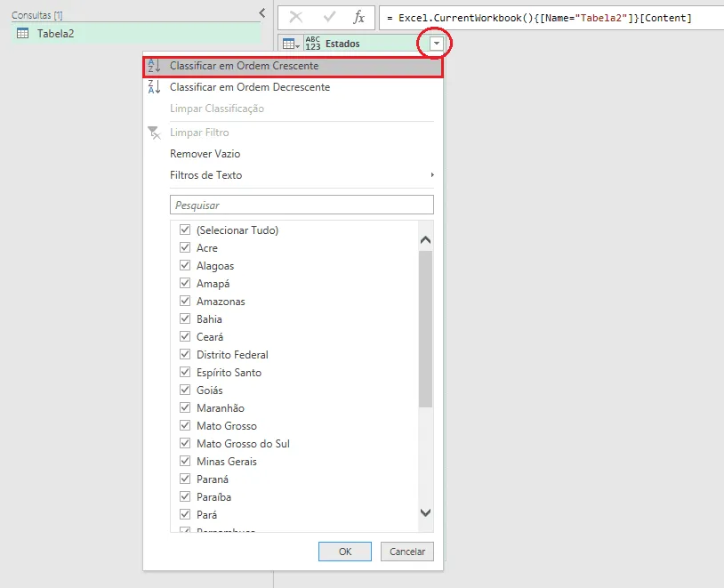Viewport: 724px width, 588px height.
Task: Uncheck the Bahia checkbox
Action: 185,318
